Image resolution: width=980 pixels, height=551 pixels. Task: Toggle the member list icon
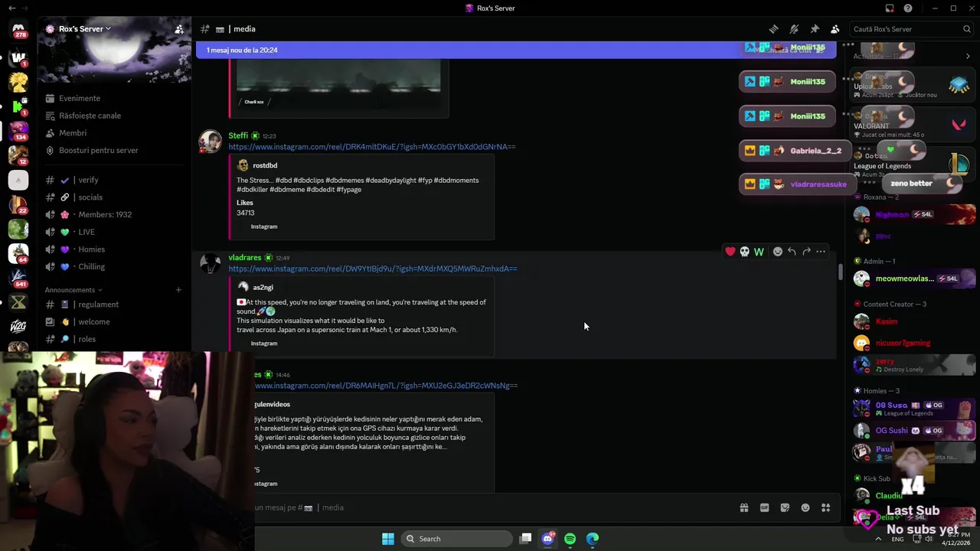tap(835, 29)
